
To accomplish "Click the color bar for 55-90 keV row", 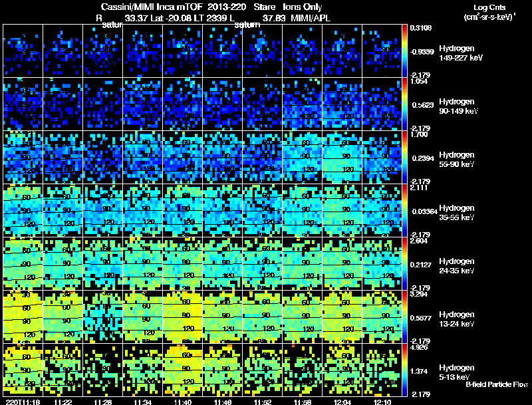I will coord(404,158).
